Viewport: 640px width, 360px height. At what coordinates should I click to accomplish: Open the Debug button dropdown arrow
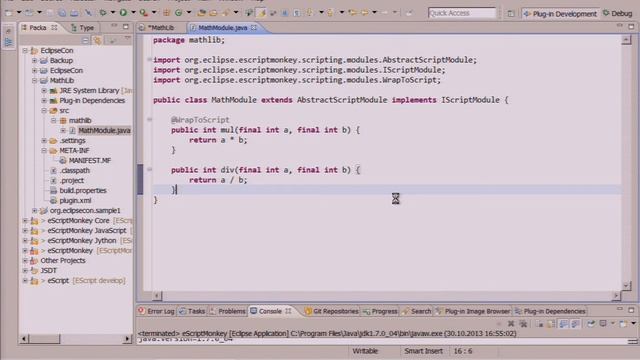click(113, 13)
